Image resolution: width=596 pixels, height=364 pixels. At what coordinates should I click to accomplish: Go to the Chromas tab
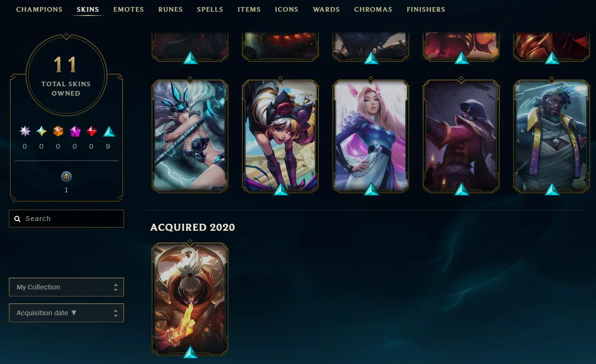coord(373,9)
